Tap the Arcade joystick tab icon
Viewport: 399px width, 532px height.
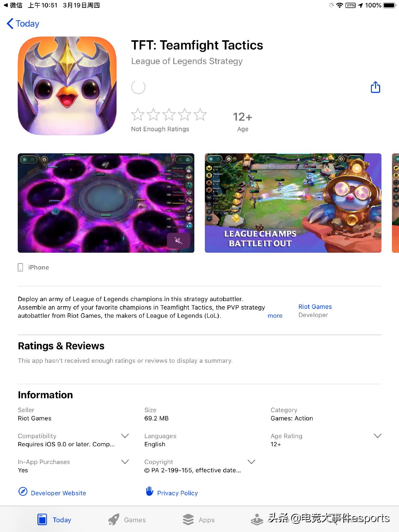257,519
